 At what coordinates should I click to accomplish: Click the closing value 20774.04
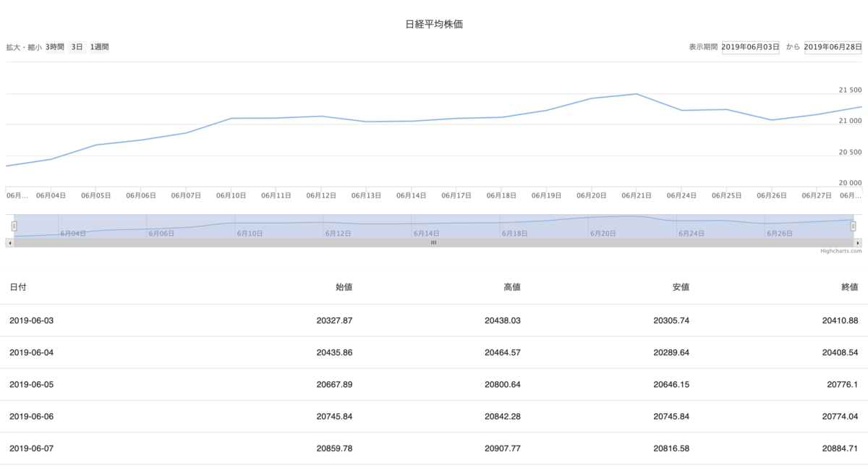tap(840, 416)
